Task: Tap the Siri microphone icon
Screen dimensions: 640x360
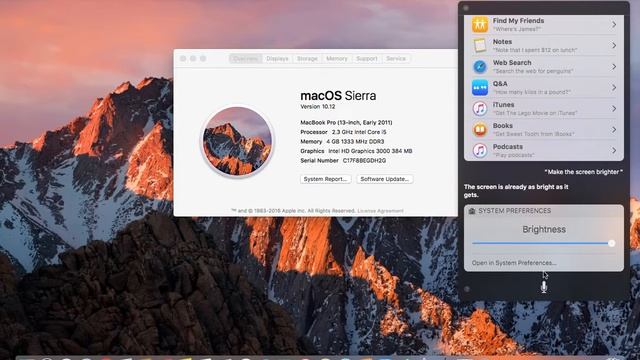Action: (544, 287)
